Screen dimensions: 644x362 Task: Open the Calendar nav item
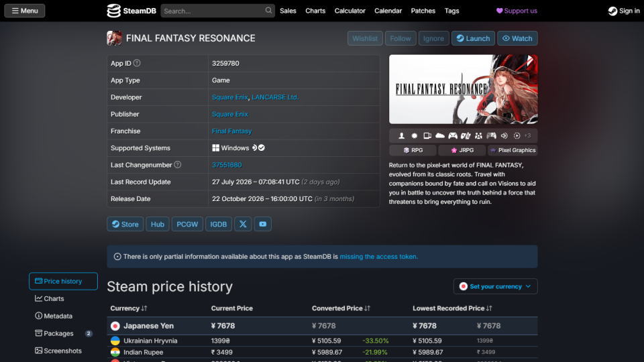(x=388, y=11)
